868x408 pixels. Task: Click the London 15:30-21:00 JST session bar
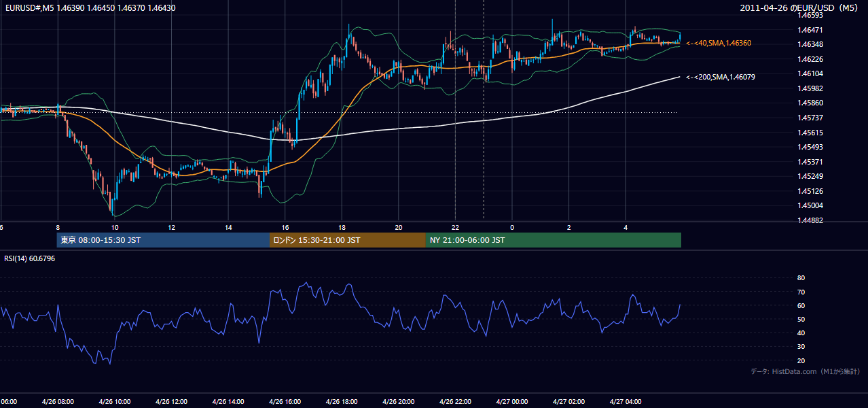(348, 240)
